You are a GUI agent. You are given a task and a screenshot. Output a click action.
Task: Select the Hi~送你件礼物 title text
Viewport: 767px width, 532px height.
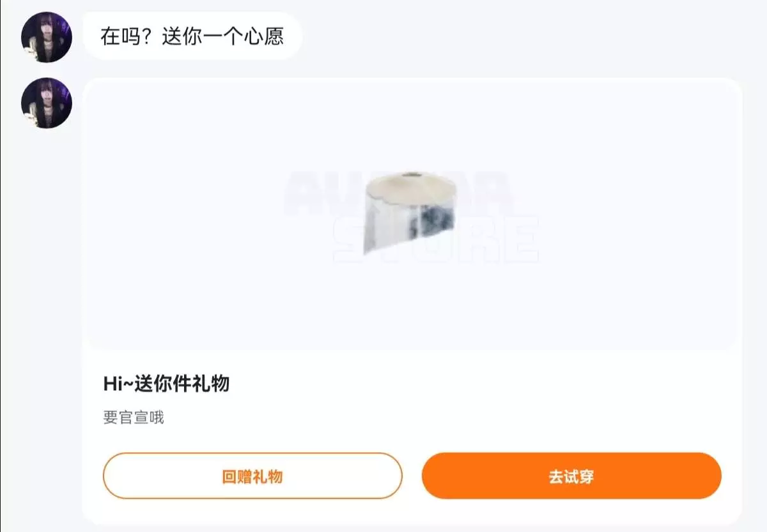[x=166, y=384]
